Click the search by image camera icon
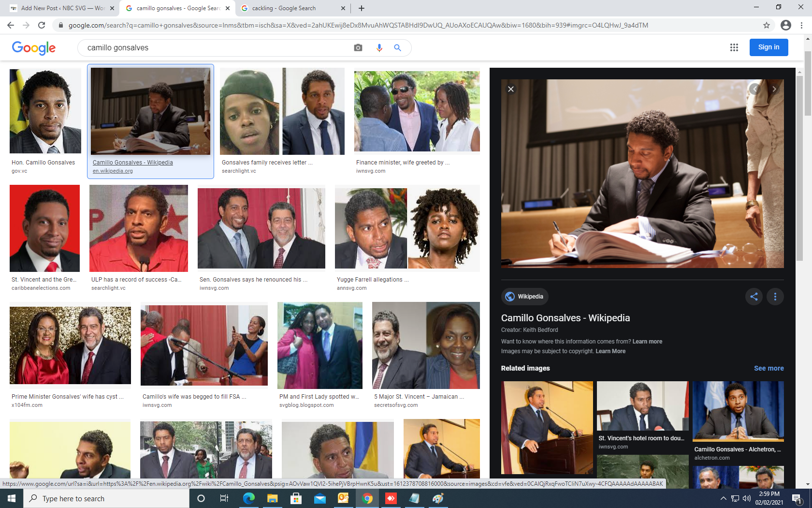This screenshot has width=812, height=508. (x=358, y=47)
